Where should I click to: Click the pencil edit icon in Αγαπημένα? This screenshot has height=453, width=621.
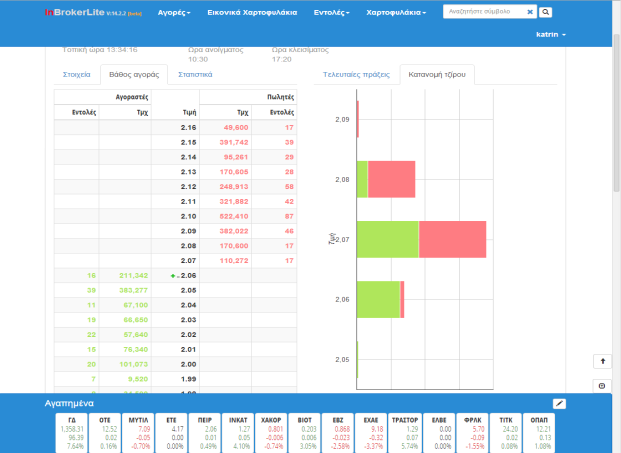pos(559,402)
